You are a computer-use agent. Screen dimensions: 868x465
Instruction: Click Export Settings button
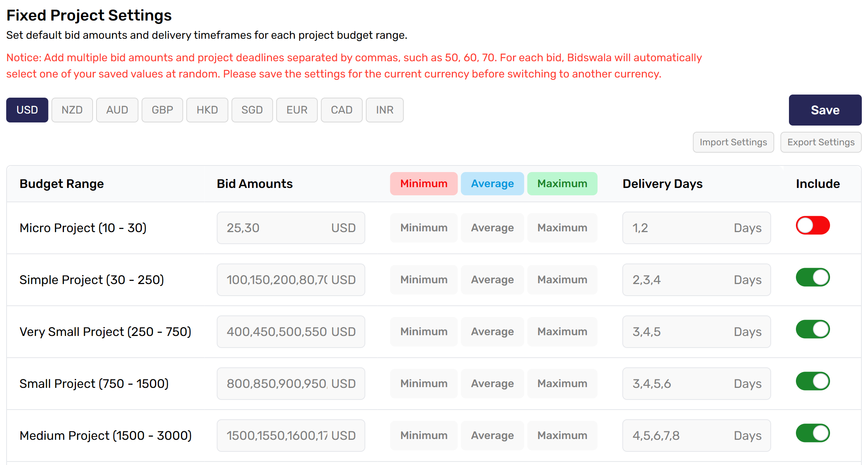pyautogui.click(x=821, y=142)
